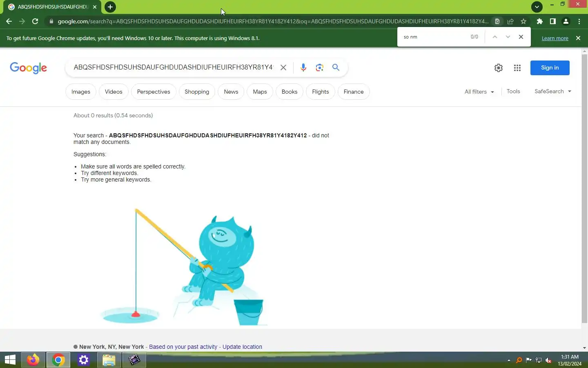This screenshot has width=588, height=368.
Task: Open the network tray icon
Action: 539,360
